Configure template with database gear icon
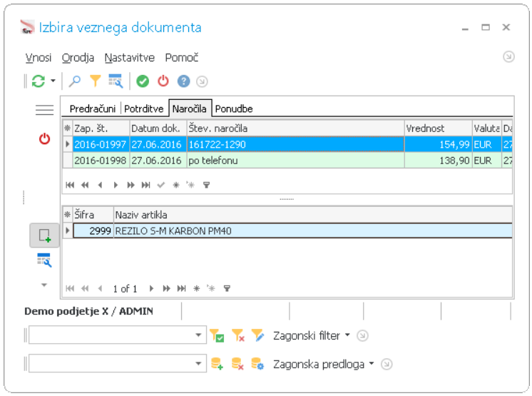Image resolution: width=532 pixels, height=396 pixels. (x=257, y=364)
